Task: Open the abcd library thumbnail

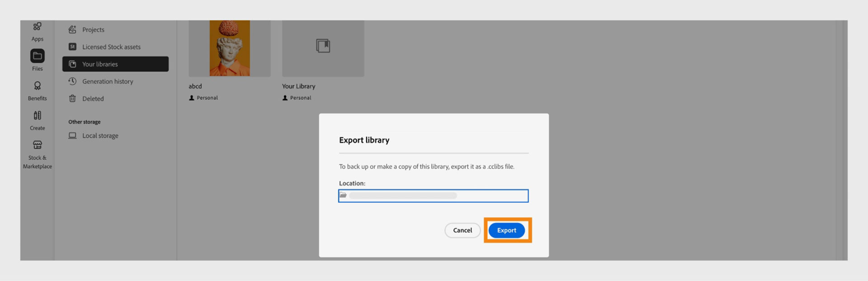Action: click(x=230, y=48)
